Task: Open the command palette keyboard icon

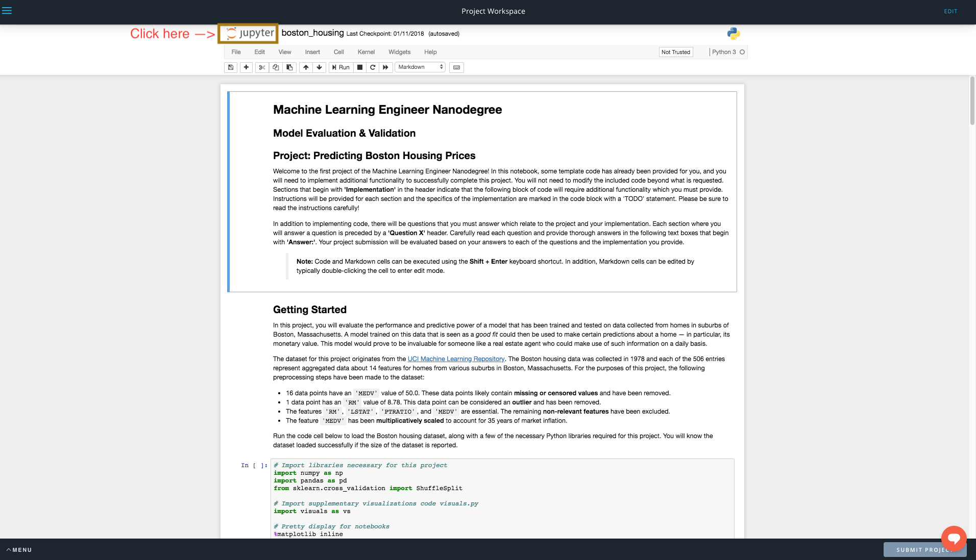Action: [x=456, y=67]
